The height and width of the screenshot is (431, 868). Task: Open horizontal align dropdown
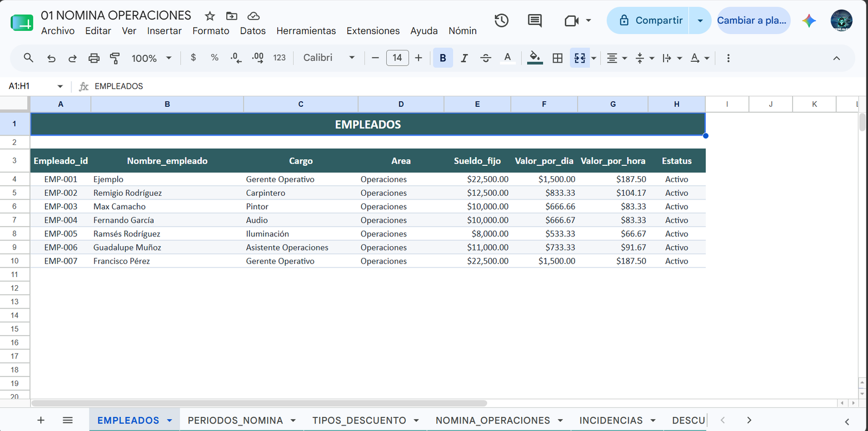616,58
